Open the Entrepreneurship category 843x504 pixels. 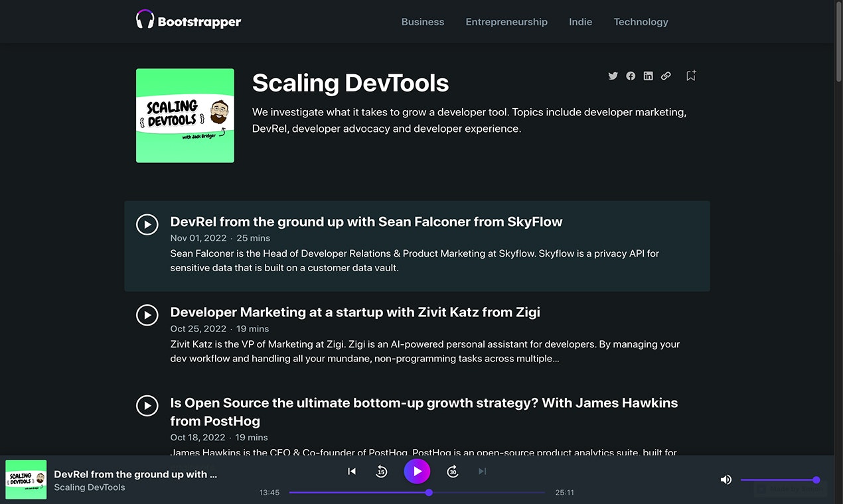pos(506,22)
